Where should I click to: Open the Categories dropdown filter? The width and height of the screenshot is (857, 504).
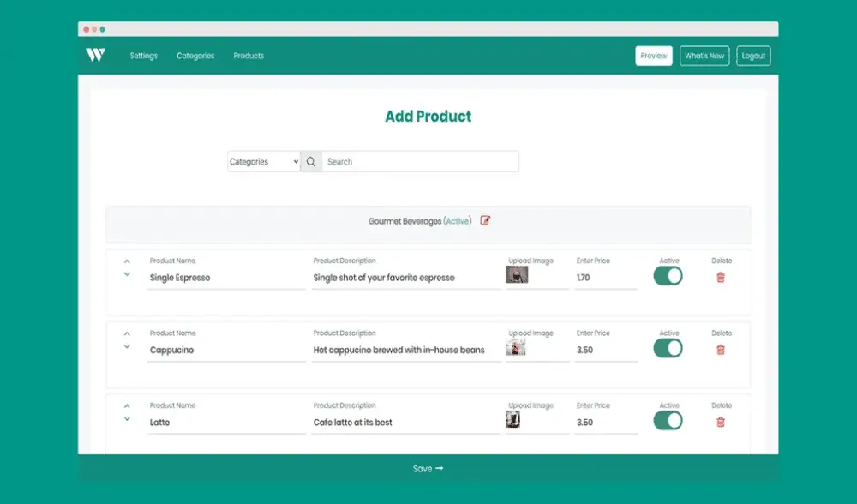263,162
